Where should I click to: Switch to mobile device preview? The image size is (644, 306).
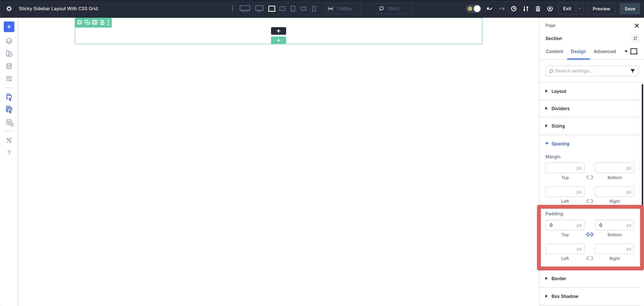[314, 8]
